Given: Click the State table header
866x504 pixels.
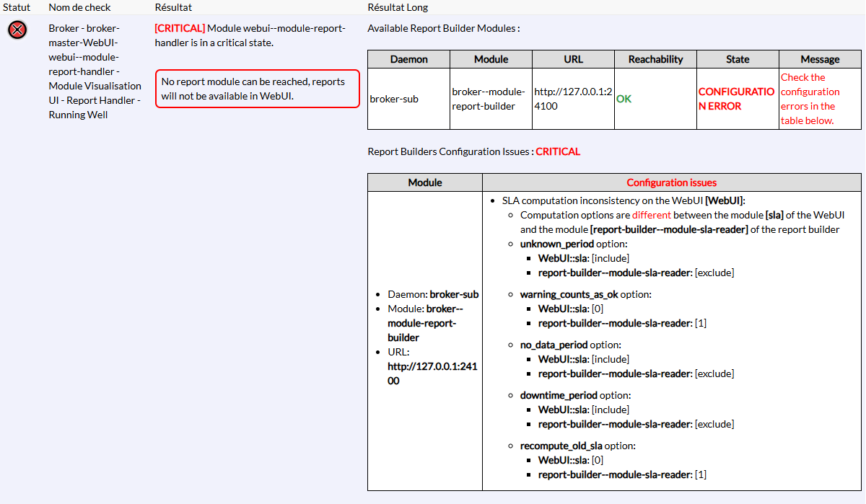Looking at the screenshot, I should pos(738,59).
